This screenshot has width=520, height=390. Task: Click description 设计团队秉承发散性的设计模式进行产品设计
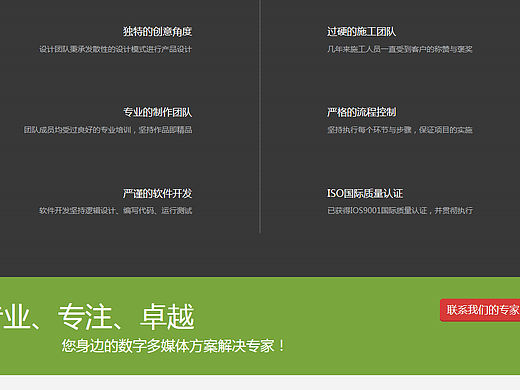click(116, 49)
